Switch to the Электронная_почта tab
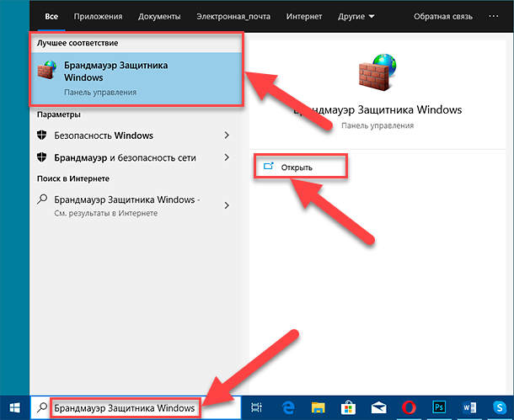Viewport: 514px width, 420px height. [233, 16]
